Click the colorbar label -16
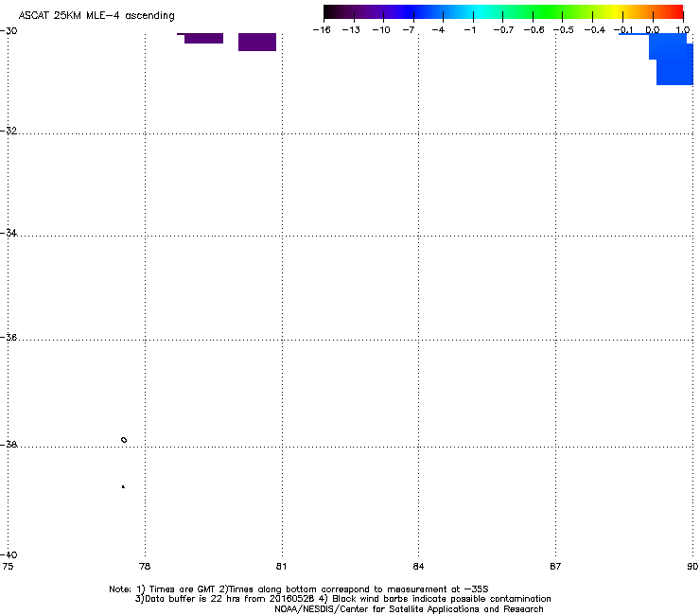Image resolution: width=700 pixels, height=615 pixels. (322, 30)
